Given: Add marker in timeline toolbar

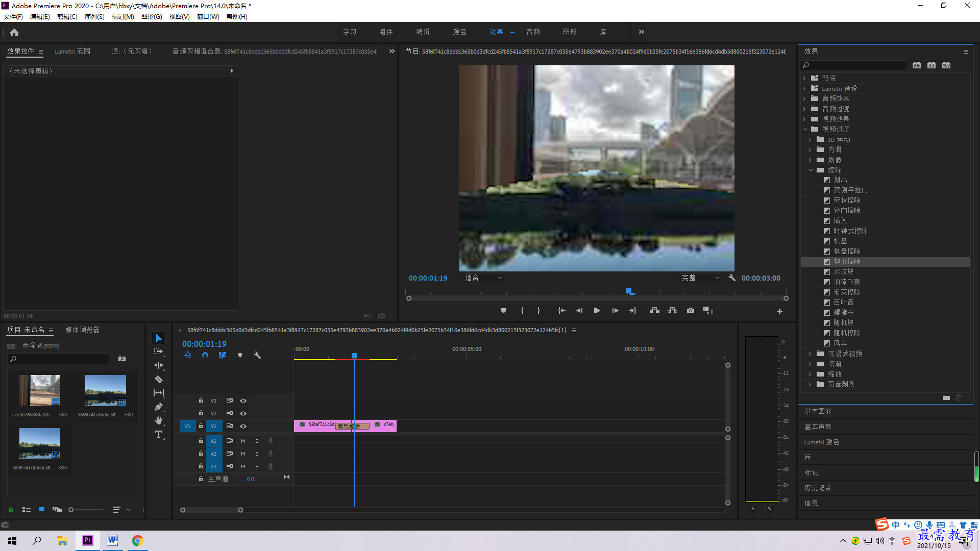Looking at the screenshot, I should pos(240,355).
